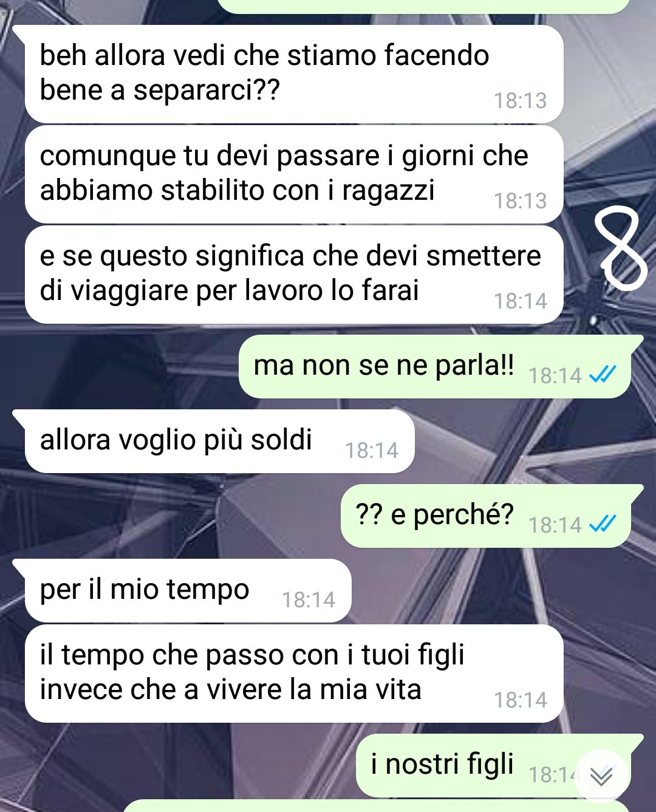656x812 pixels.
Task: Click the 18:14 timestamp beside 'lo farai'
Action: coord(521,301)
